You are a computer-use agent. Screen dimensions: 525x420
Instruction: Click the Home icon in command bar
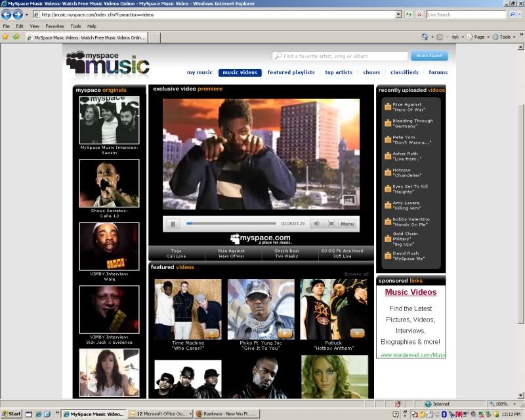[425, 37]
